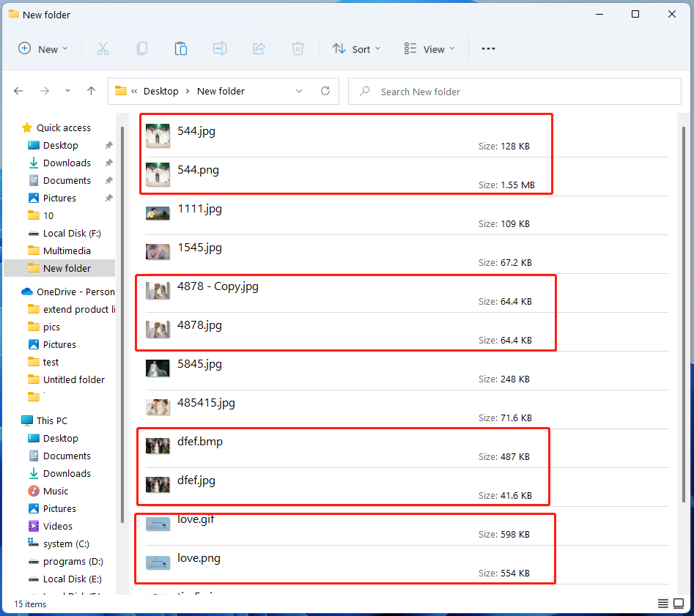Click Desktop in the address breadcrumb
This screenshot has height=616, width=694.
tap(160, 92)
